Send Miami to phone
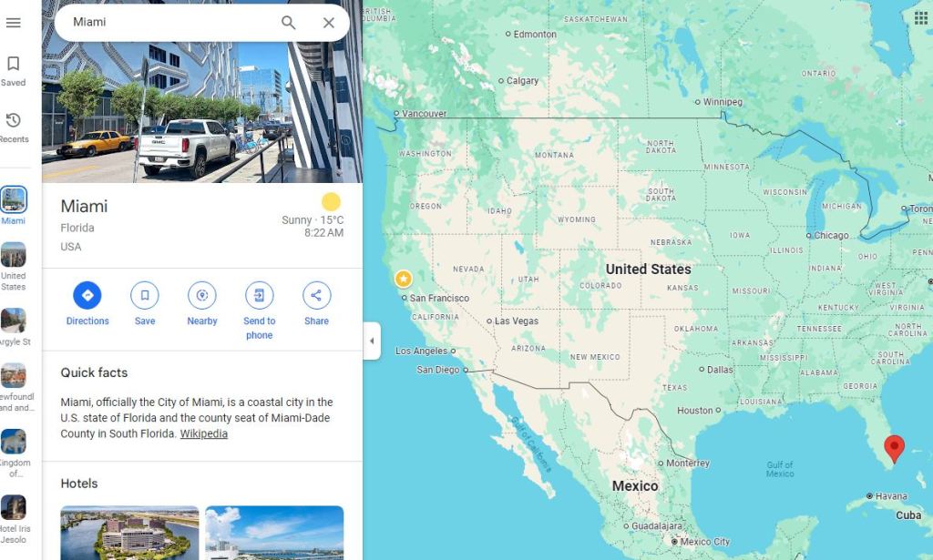Viewport: 933px width, 560px height. pos(260,311)
